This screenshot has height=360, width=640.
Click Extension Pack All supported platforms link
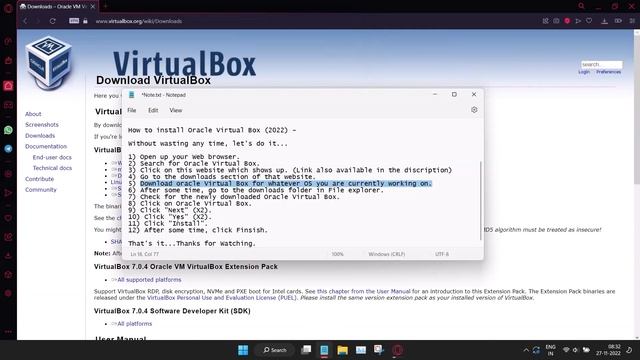(x=149, y=280)
